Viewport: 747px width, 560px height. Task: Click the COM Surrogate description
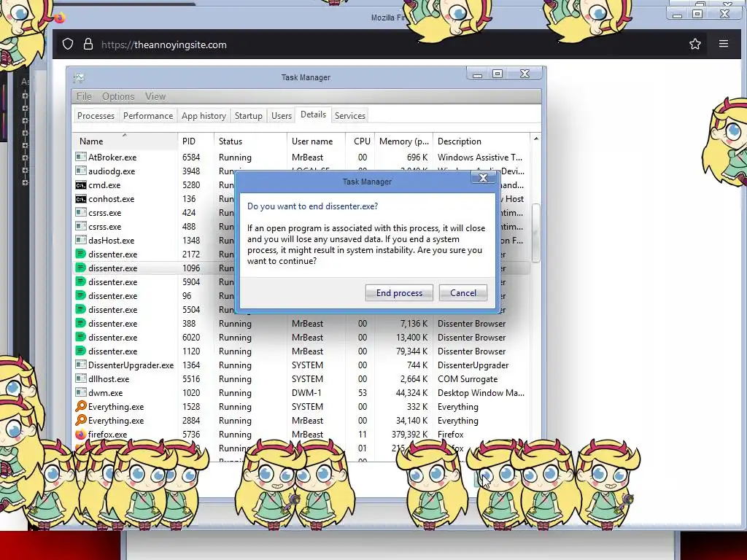(x=468, y=379)
